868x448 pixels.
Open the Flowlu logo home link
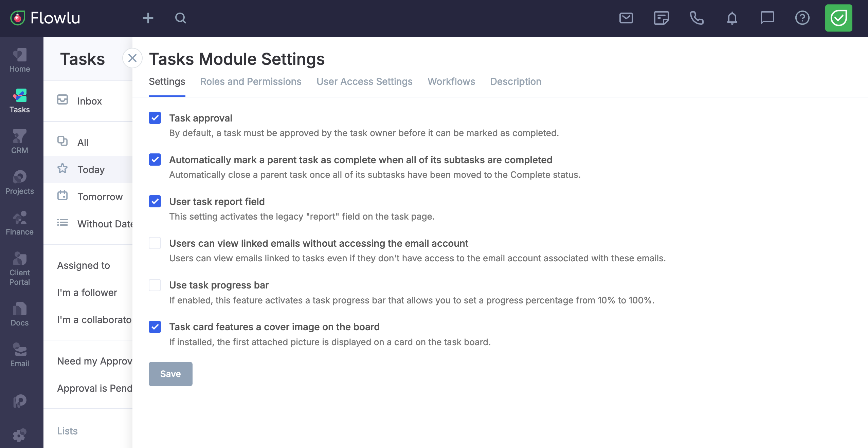coord(45,18)
